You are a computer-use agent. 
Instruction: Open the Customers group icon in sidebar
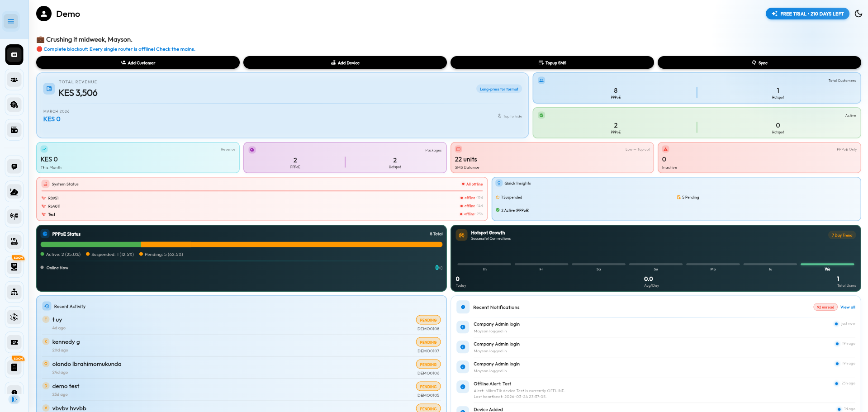click(14, 80)
